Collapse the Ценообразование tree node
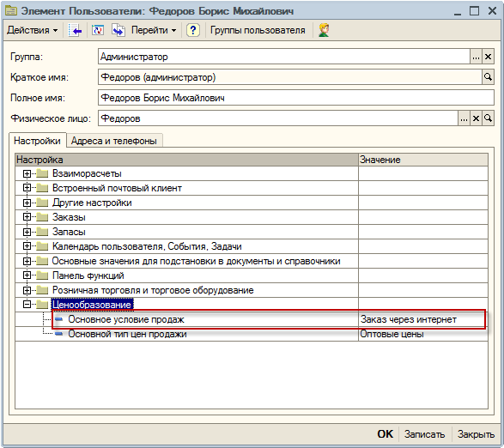The image size is (504, 448). tap(27, 305)
